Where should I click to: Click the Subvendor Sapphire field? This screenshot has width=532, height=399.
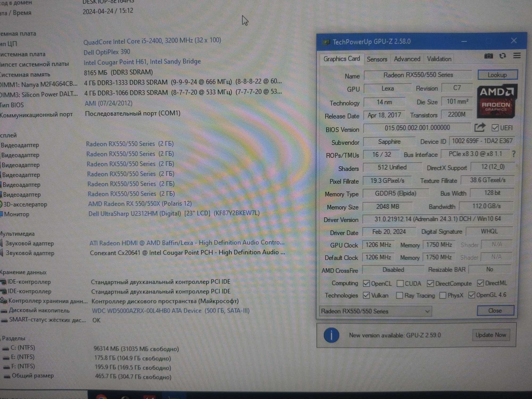click(x=389, y=142)
